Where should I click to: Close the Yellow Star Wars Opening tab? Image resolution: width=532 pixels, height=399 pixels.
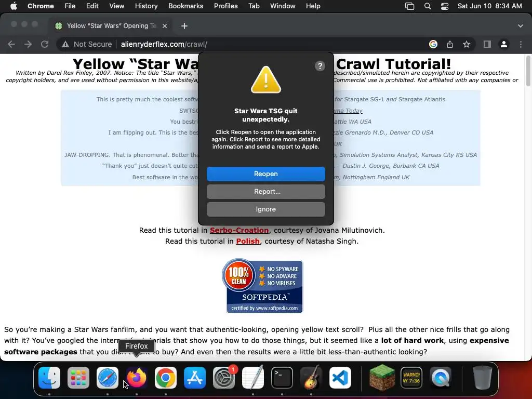click(165, 26)
